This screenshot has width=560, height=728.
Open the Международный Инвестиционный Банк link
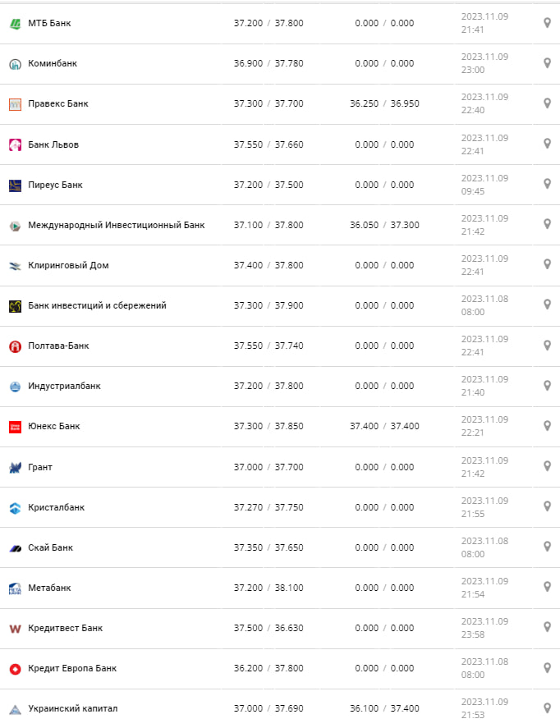pyautogui.click(x=117, y=225)
